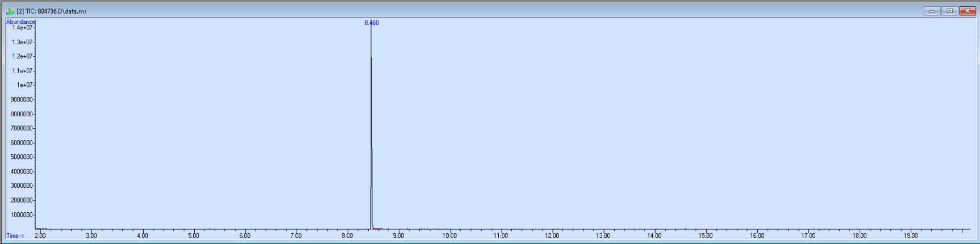980x244 pixels.
Task: Click the window title TIC: 804736.D\data.ms
Action: 52,11
